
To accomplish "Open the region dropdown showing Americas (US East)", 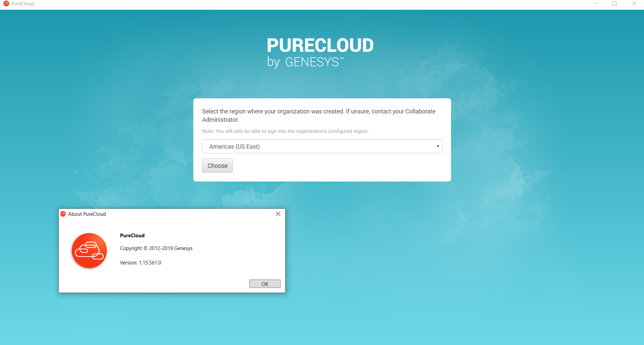I will (x=322, y=146).
